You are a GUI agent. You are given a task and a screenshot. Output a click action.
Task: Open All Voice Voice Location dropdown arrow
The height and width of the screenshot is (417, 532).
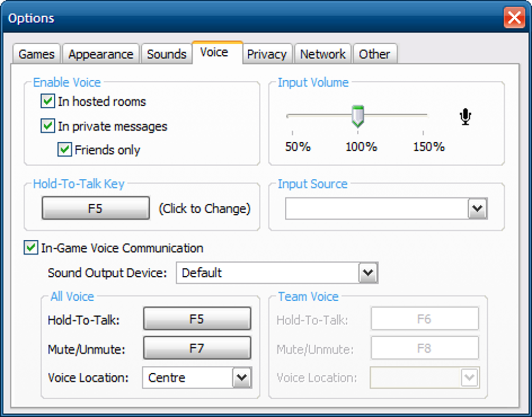coord(241,377)
